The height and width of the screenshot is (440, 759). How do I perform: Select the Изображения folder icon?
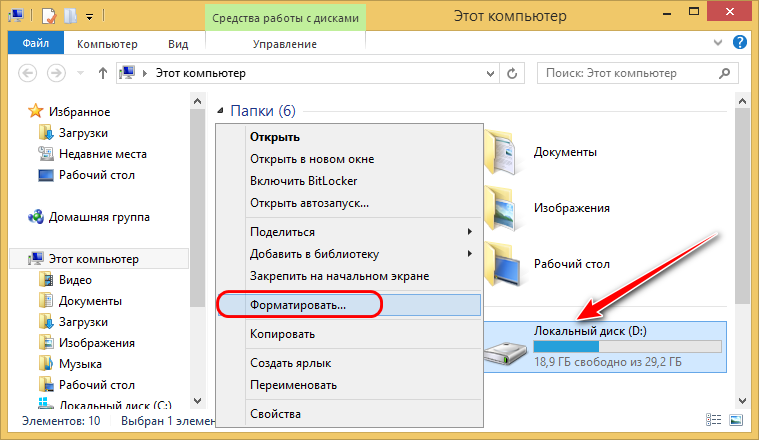tap(503, 208)
